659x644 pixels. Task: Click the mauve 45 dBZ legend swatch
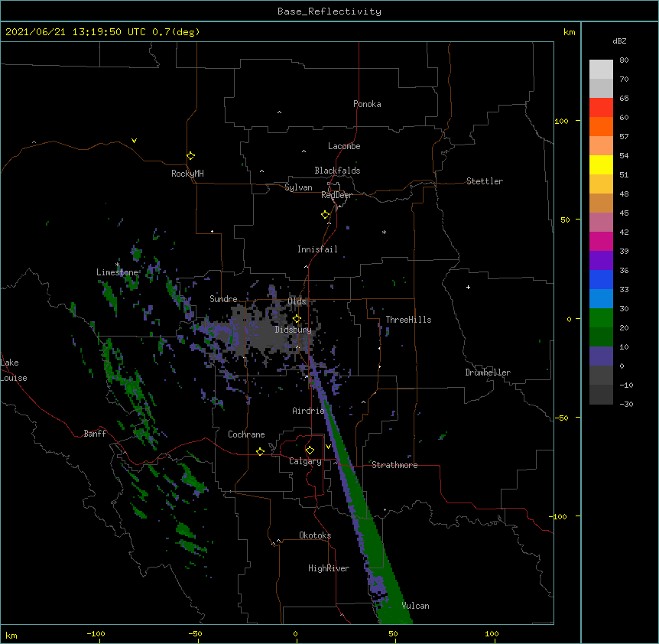click(x=601, y=223)
